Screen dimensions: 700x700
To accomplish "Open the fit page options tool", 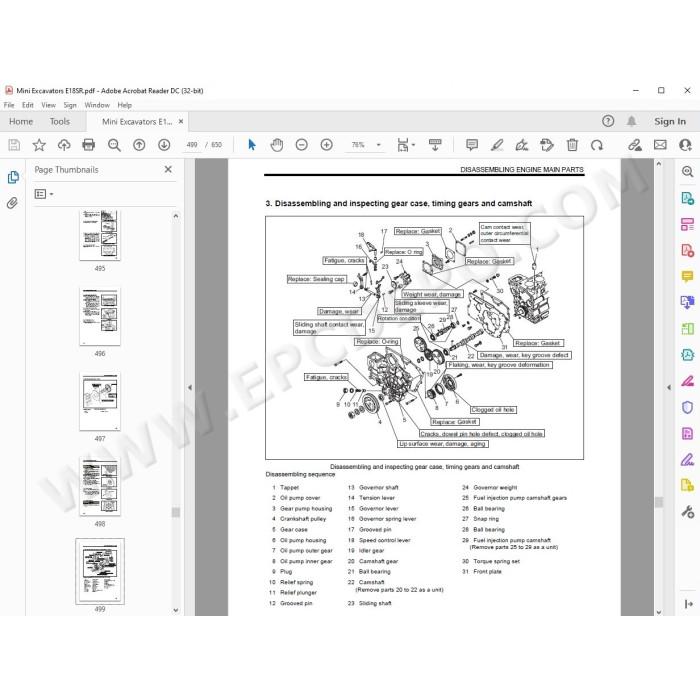I will [403, 145].
